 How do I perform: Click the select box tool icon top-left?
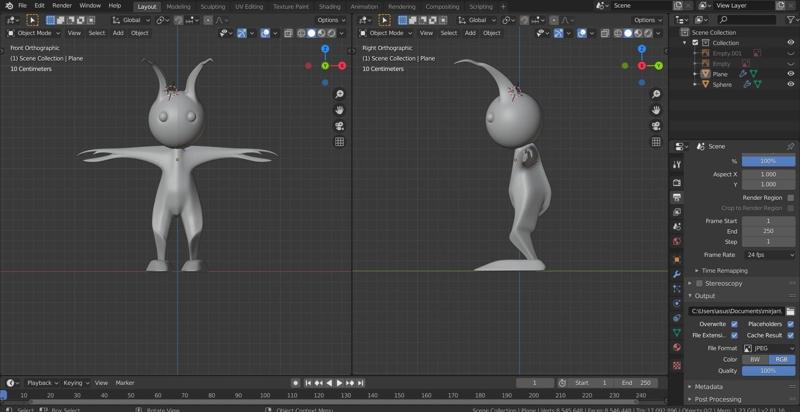tap(33, 20)
